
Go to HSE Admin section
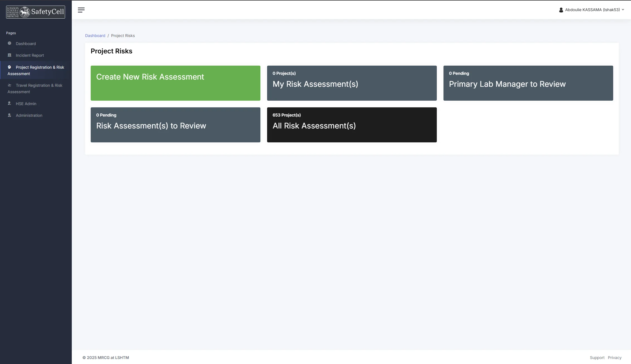[26, 103]
